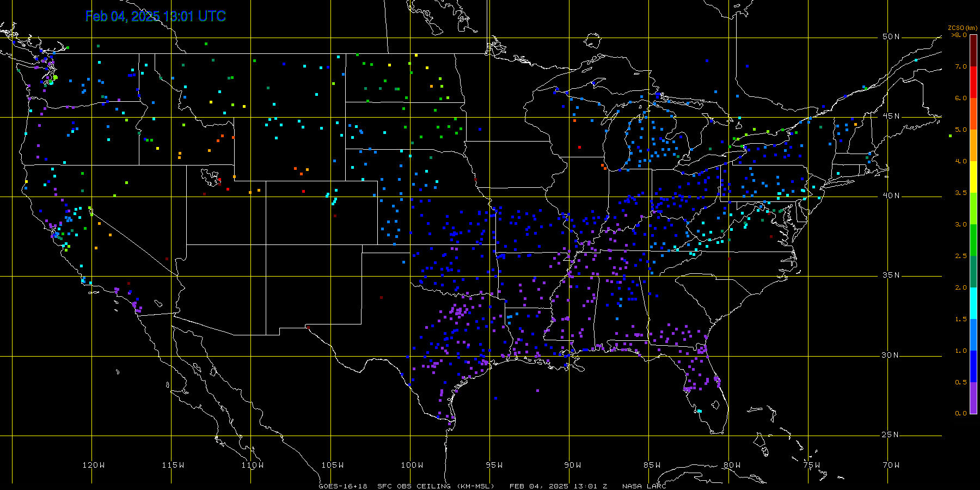Click the 100 W longitude label

coord(412,465)
